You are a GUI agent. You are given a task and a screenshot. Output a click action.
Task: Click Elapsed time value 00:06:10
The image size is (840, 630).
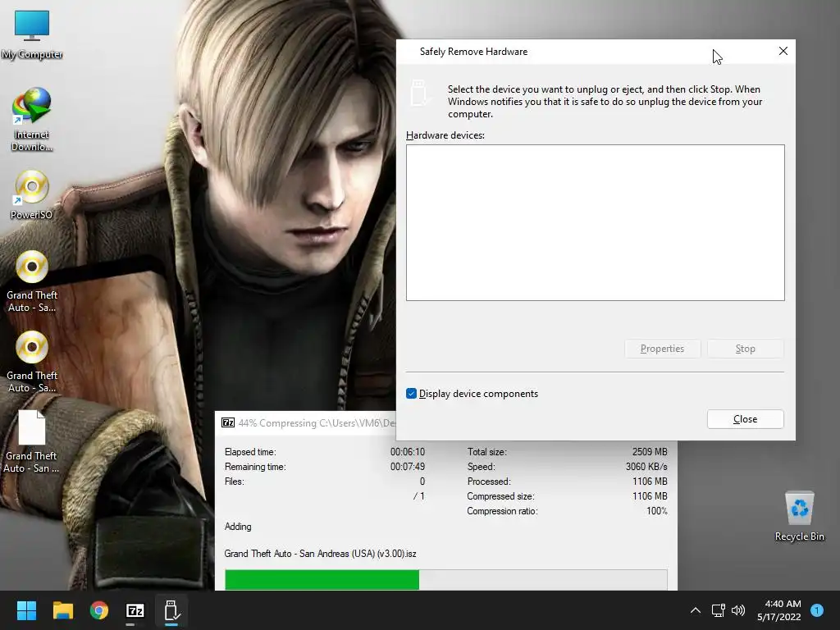[x=407, y=452]
